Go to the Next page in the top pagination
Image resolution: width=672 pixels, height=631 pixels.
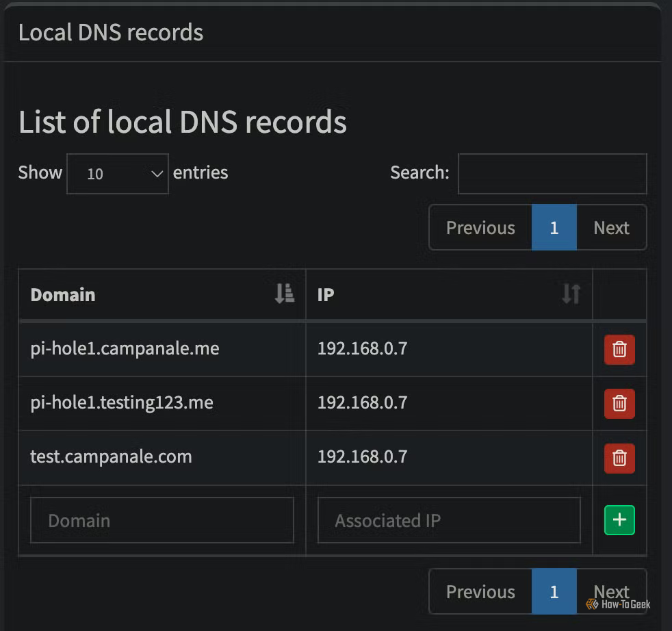[x=612, y=228]
